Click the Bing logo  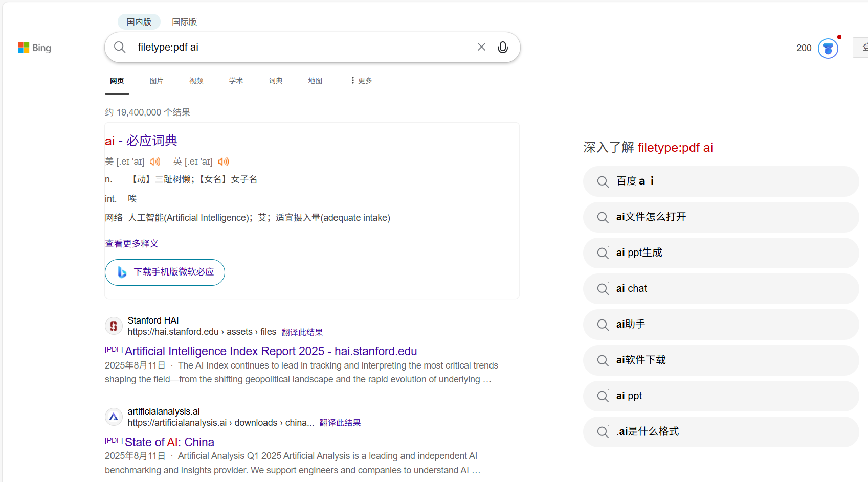[34, 48]
